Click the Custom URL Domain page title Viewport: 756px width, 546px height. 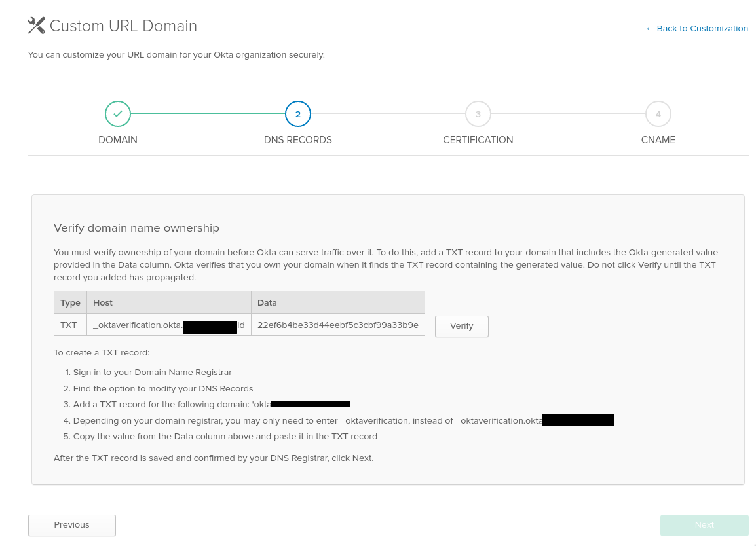pyautogui.click(x=123, y=26)
